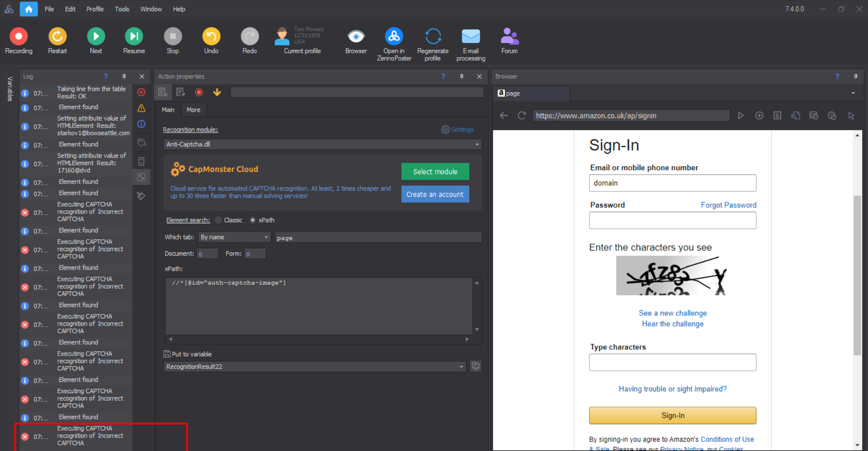
Task: Select the Main tab in Action properties
Action: (168, 110)
